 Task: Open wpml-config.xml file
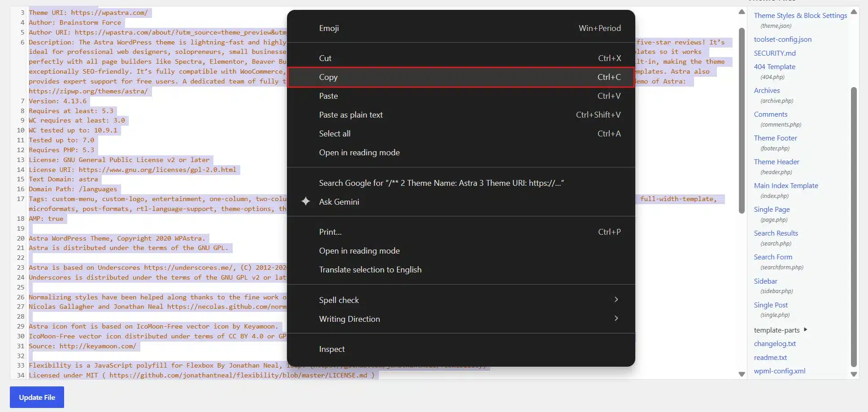[779, 371]
